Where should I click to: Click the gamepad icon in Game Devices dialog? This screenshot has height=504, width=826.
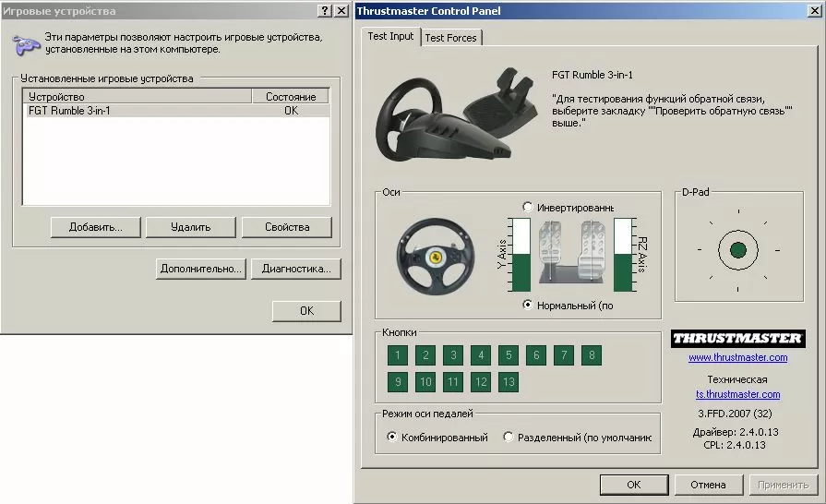pyautogui.click(x=25, y=44)
